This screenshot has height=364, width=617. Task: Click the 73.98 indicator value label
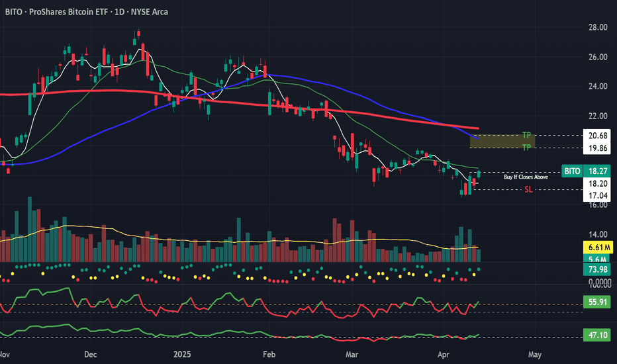point(597,269)
